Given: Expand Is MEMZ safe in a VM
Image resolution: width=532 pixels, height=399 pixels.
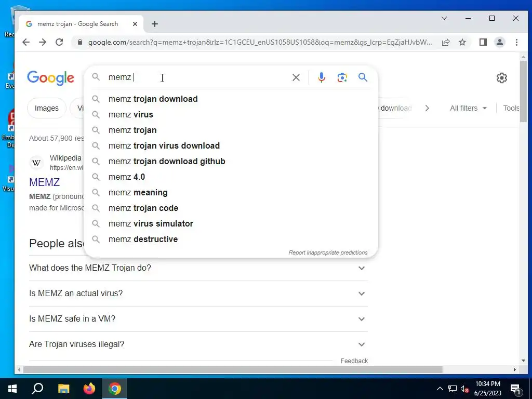Looking at the screenshot, I should pos(198,319).
